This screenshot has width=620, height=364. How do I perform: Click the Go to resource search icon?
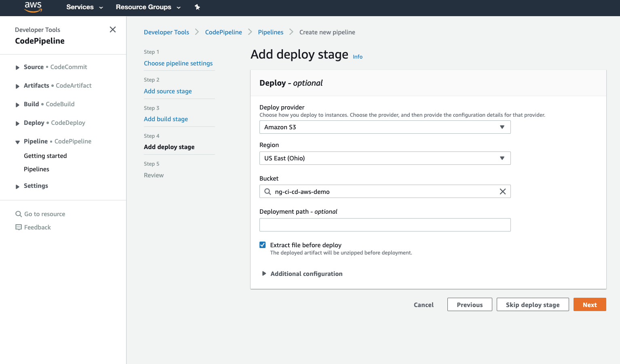[19, 214]
